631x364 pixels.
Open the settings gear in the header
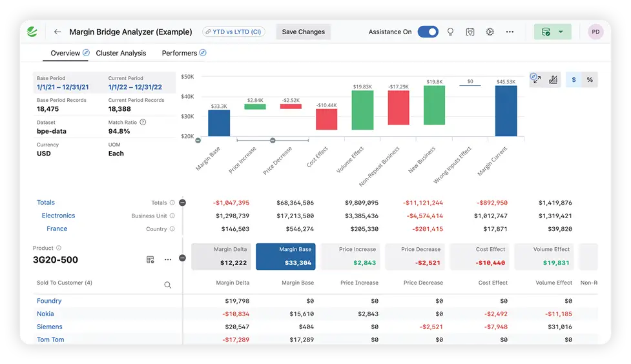pos(490,32)
